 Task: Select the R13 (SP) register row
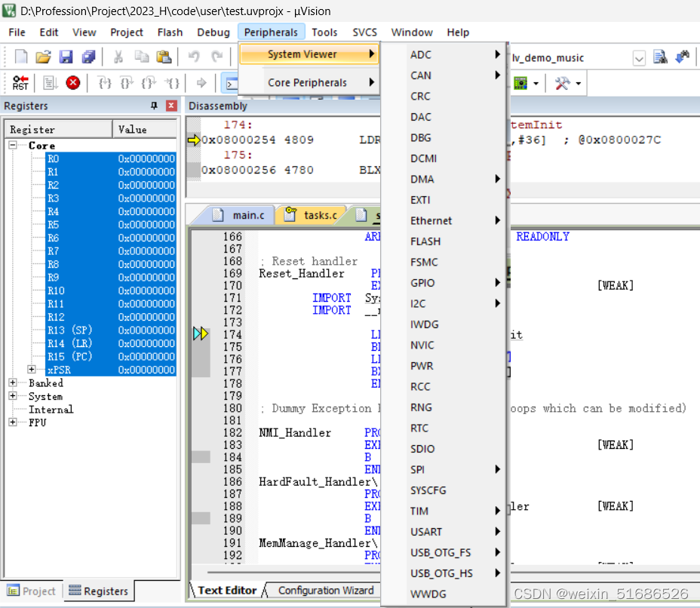point(111,330)
